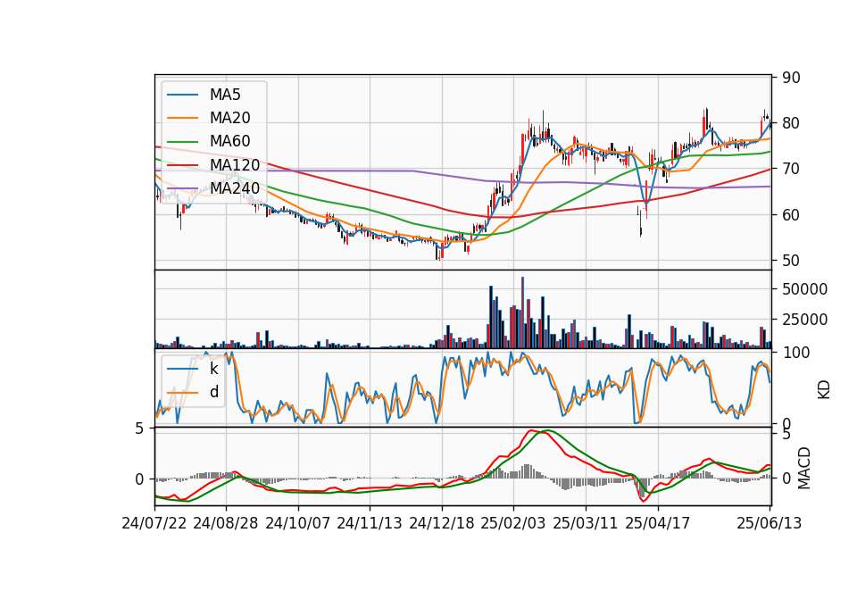Click the 25000 volume axis label
857x616 pixels.
tap(804, 320)
